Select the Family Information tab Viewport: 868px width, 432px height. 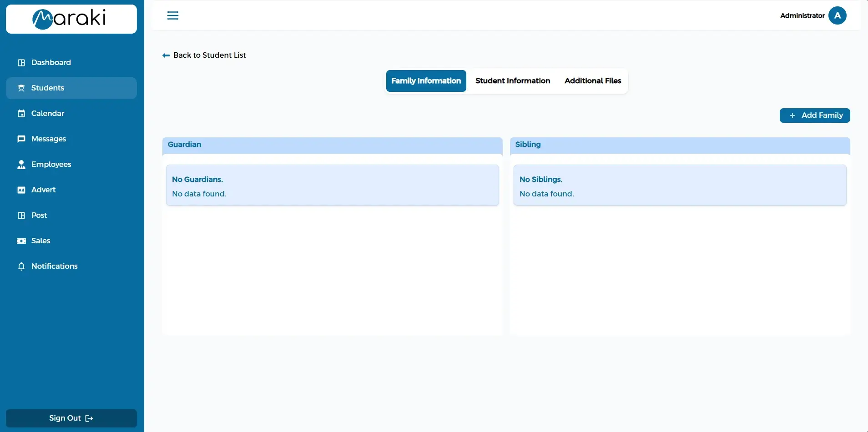pyautogui.click(x=426, y=81)
